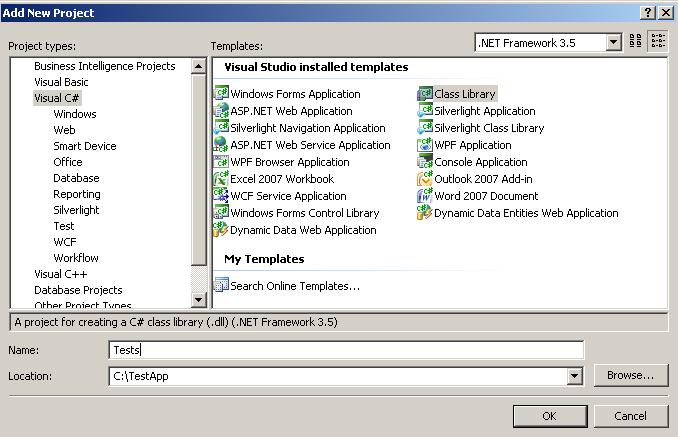Select the WPF Application template icon
678x437 pixels.
(425, 144)
